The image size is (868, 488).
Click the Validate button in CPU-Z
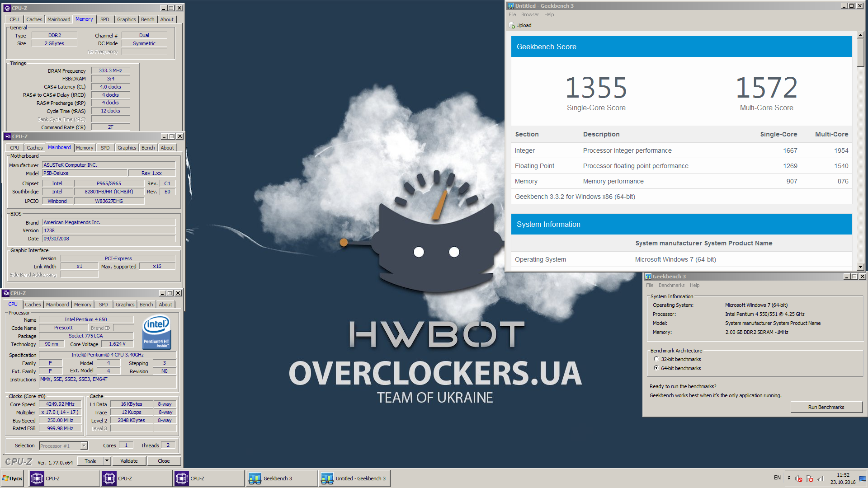(x=129, y=461)
